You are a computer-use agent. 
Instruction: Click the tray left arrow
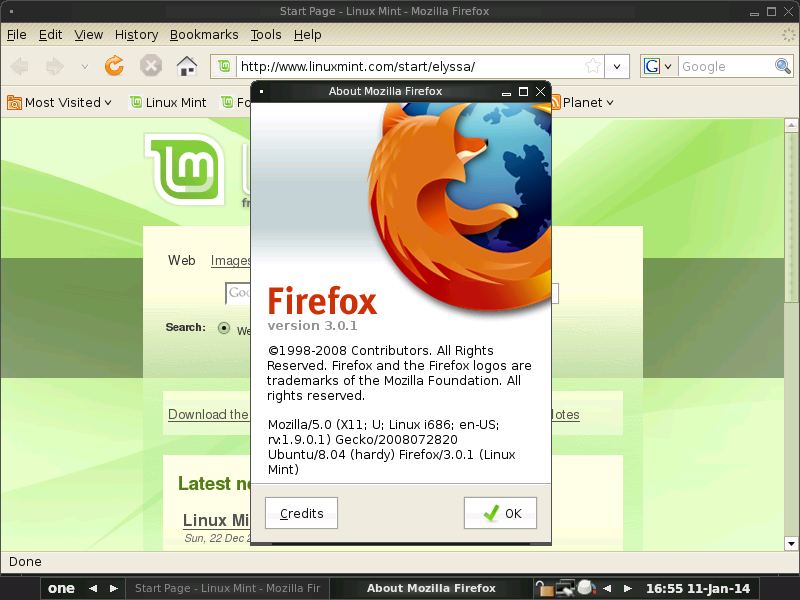pos(607,589)
